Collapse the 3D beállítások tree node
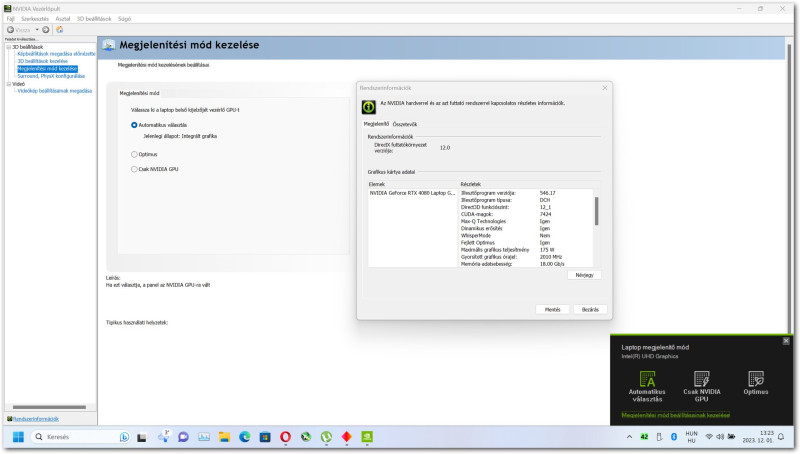This screenshot has height=454, width=800. click(9, 47)
